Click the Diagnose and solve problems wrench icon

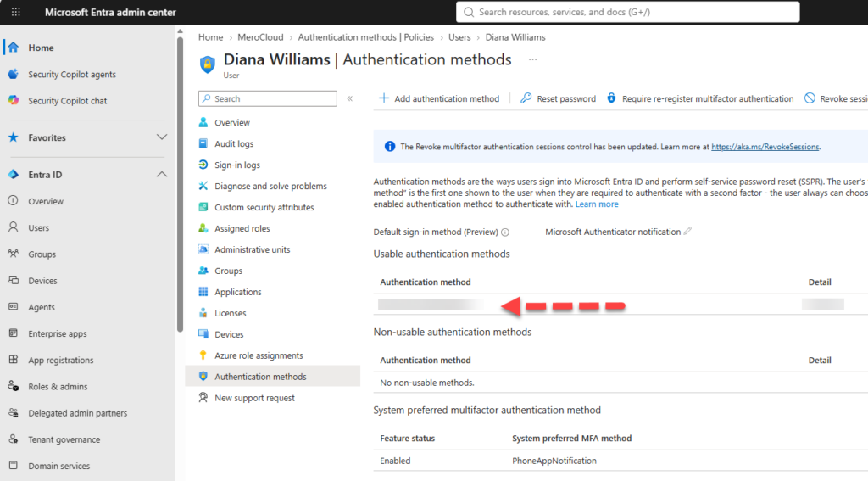203,186
